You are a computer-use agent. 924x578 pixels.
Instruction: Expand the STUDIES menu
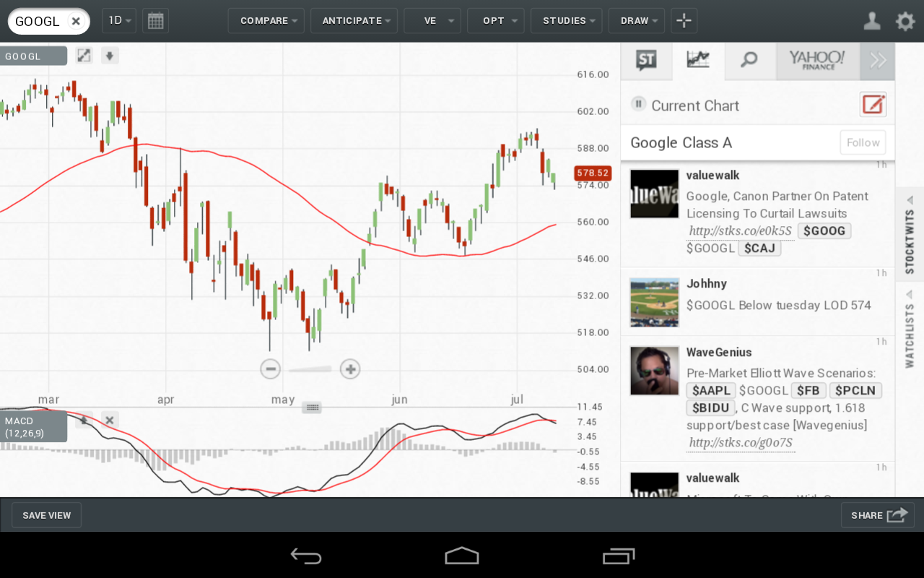[x=567, y=21]
